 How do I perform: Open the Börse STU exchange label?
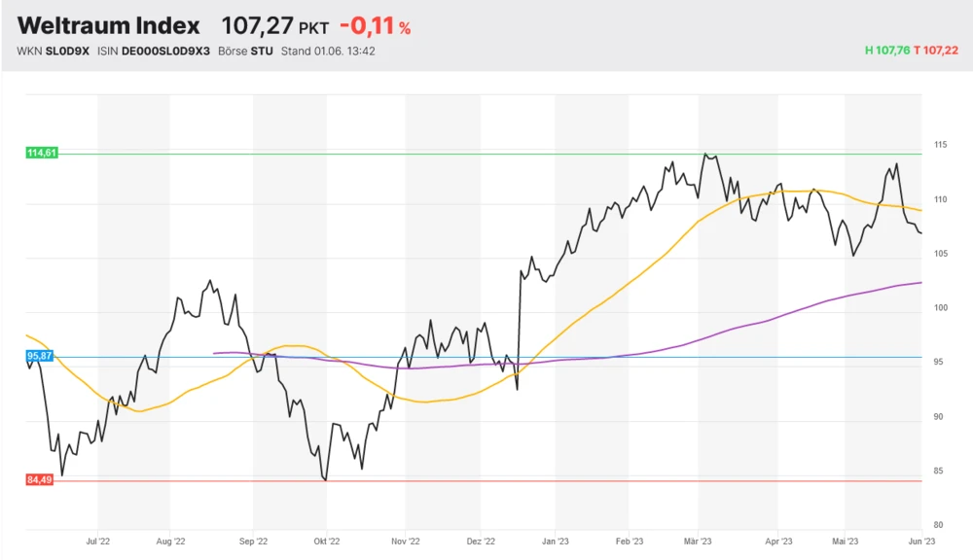[x=248, y=51]
